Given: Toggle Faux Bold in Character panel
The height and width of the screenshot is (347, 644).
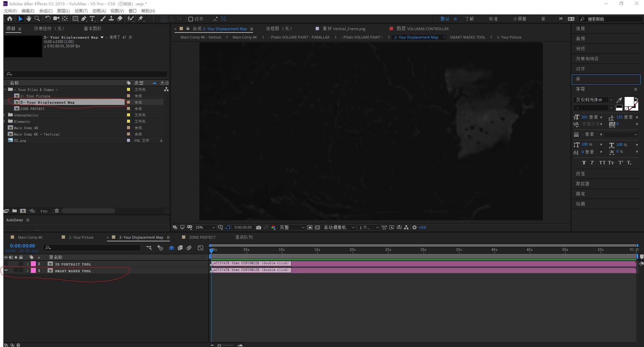Looking at the screenshot, I should 584,163.
